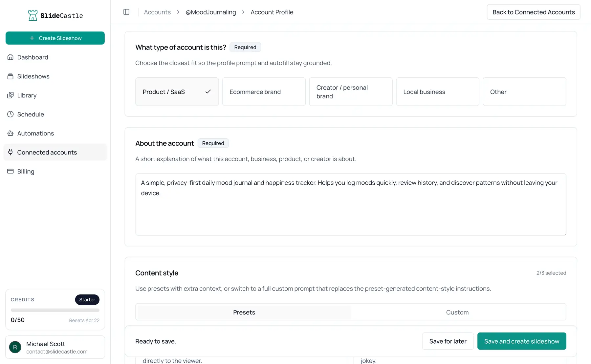Toggle the sidebar panel icon
The width and height of the screenshot is (591, 364).
[126, 12]
